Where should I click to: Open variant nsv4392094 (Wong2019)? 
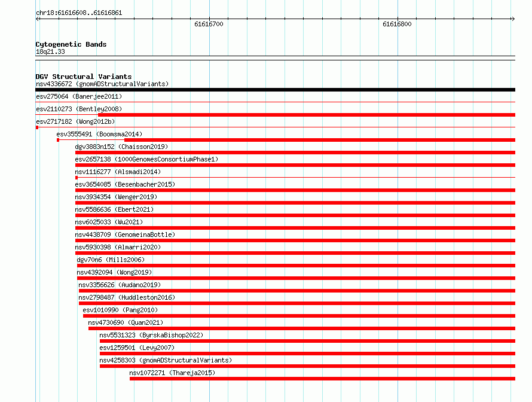pos(114,272)
